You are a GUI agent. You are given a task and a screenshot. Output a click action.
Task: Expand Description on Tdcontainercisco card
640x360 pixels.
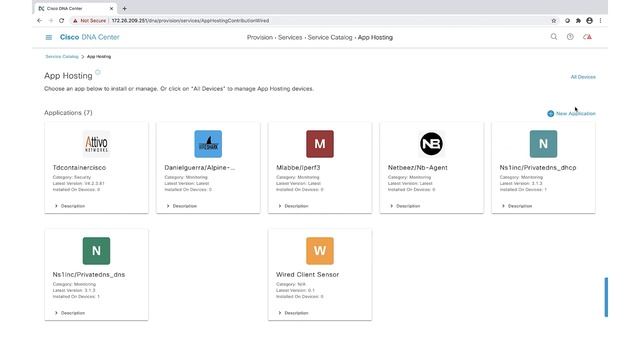coord(70,206)
